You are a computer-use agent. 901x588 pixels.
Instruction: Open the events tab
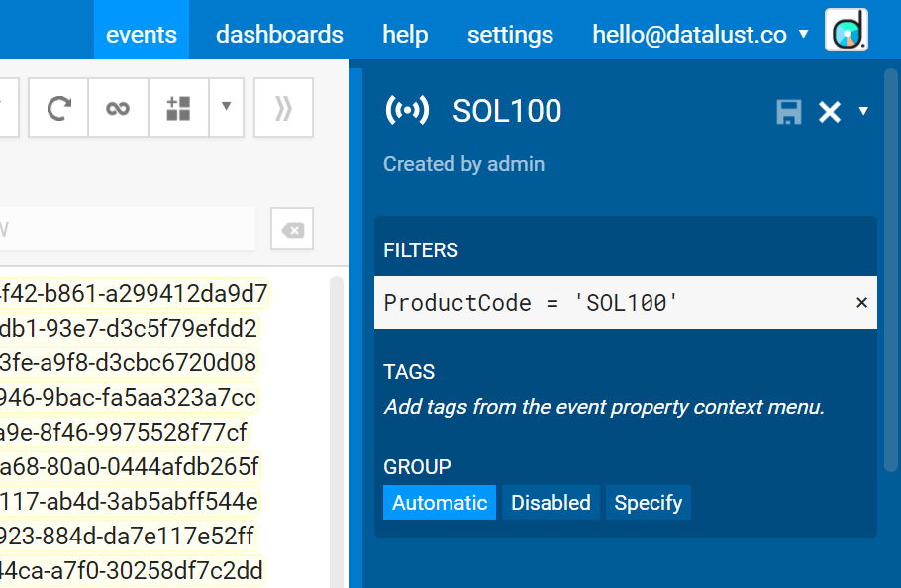pos(142,30)
